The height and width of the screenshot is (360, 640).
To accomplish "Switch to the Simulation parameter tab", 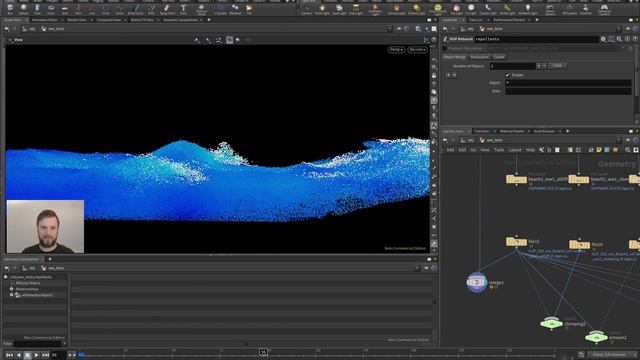I will [x=479, y=57].
